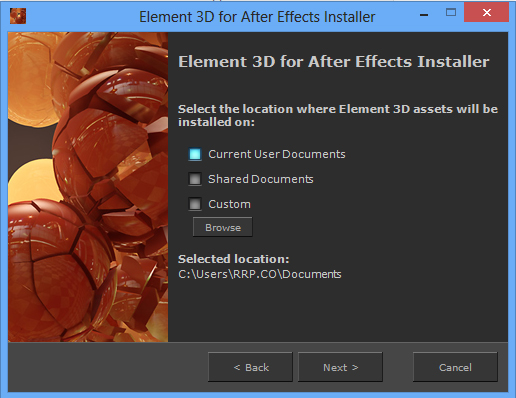
Task: Go to the previous step with Back
Action: tap(250, 367)
